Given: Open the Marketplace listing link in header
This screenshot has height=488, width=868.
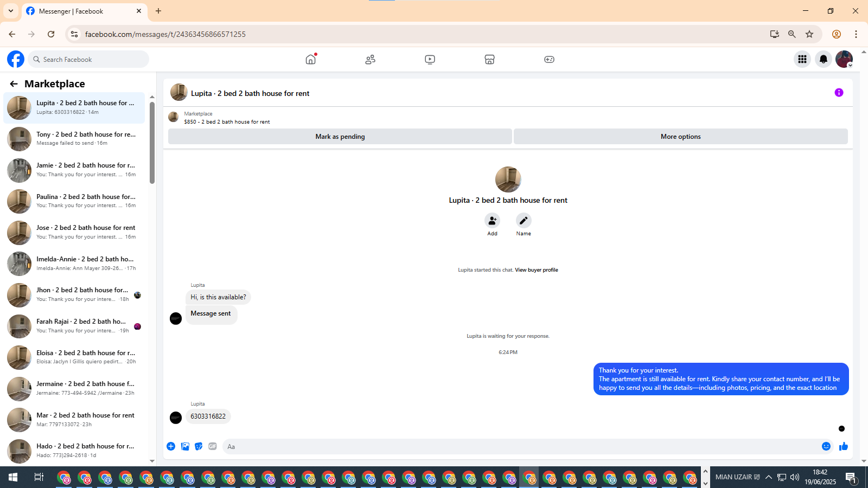Looking at the screenshot, I should coord(227,122).
